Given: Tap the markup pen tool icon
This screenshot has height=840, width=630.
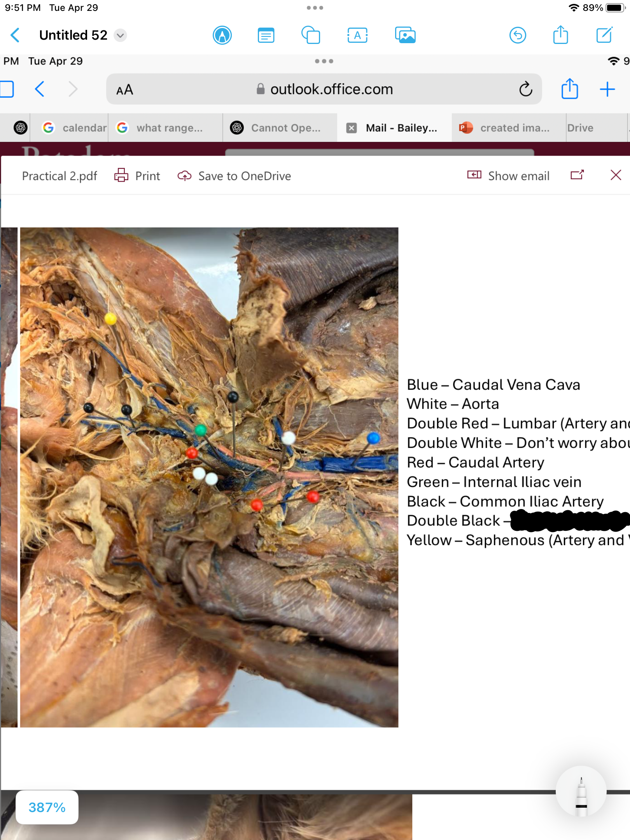Looking at the screenshot, I should tap(222, 35).
